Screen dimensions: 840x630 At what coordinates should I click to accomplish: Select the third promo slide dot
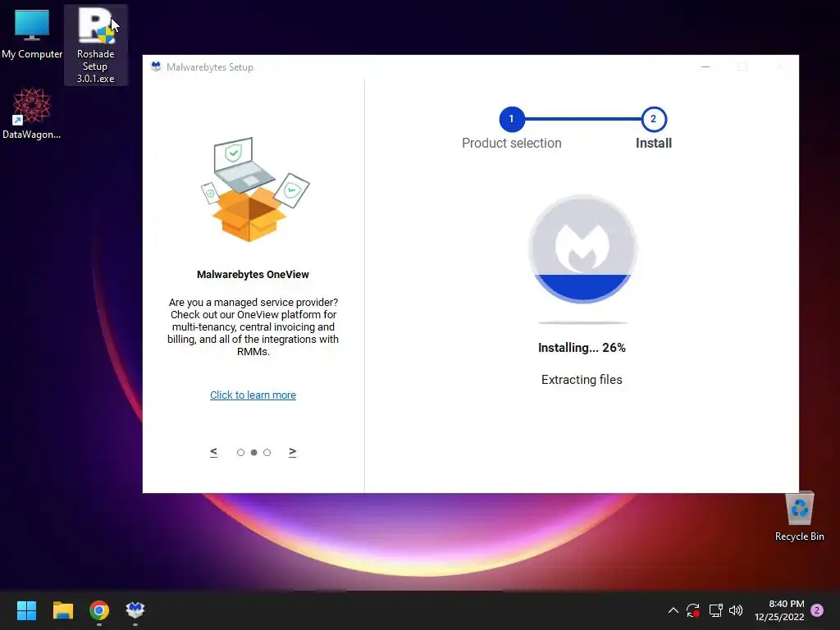pyautogui.click(x=267, y=453)
